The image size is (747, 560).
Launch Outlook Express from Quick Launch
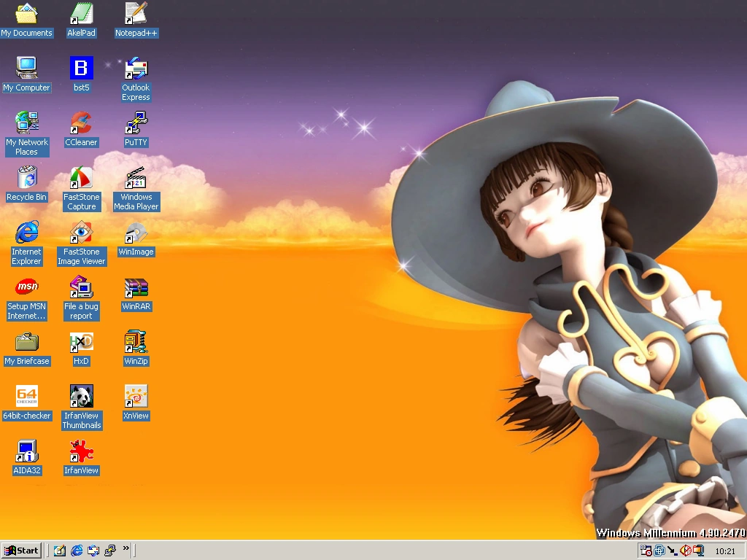pyautogui.click(x=93, y=551)
